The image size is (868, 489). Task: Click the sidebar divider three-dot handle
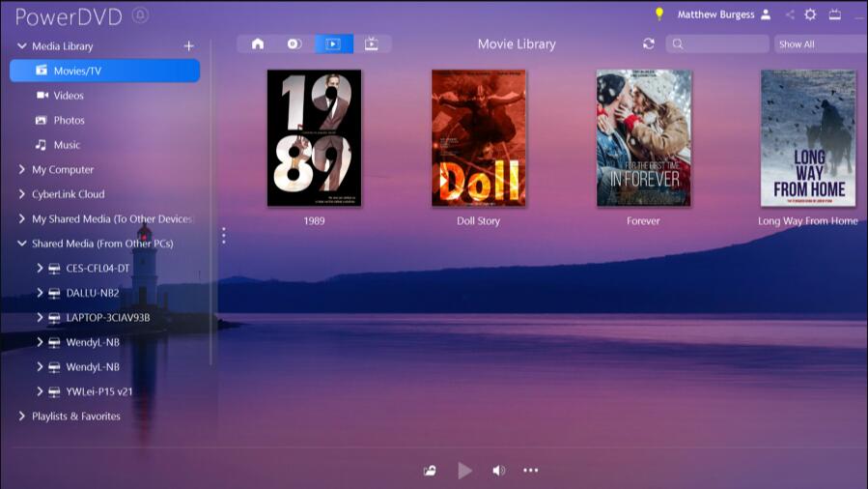tap(224, 236)
